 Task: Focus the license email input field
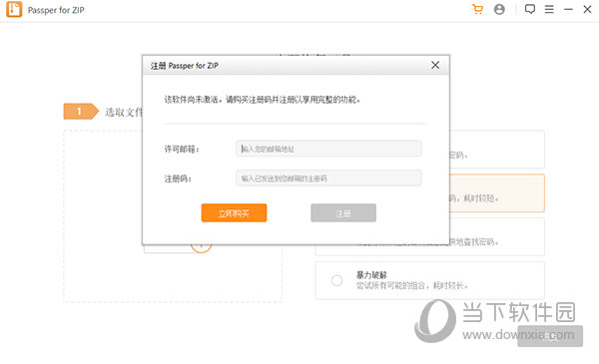(328, 149)
